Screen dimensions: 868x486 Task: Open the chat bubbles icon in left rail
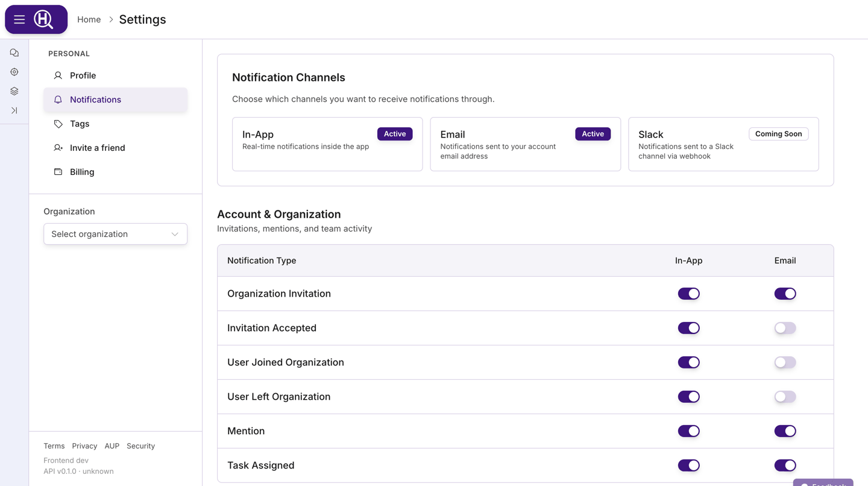pos(14,52)
